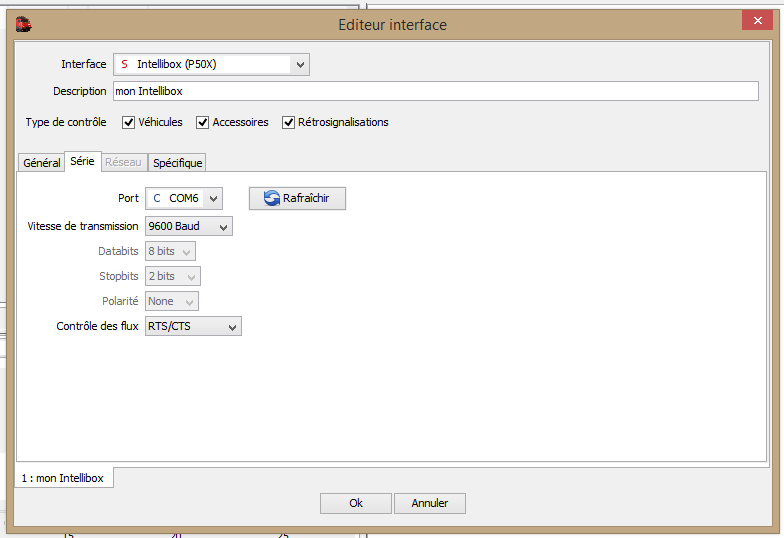Click the blue C icon beside COM6
The height and width of the screenshot is (538, 784).
click(156, 198)
